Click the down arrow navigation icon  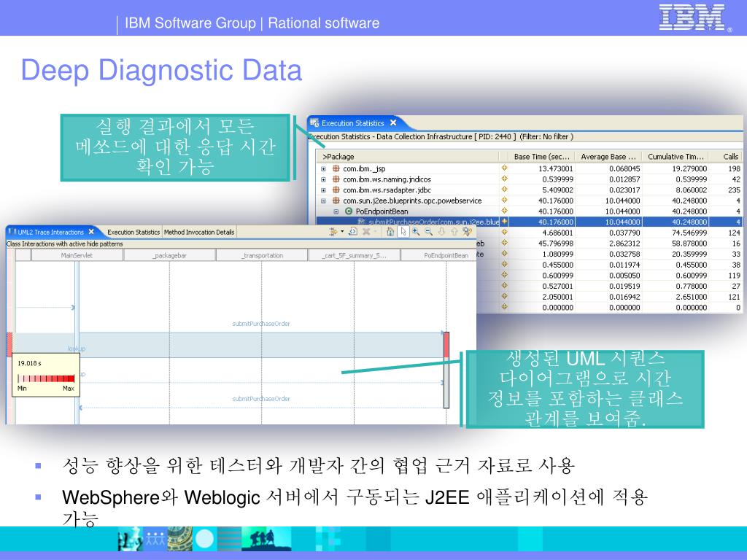click(441, 231)
